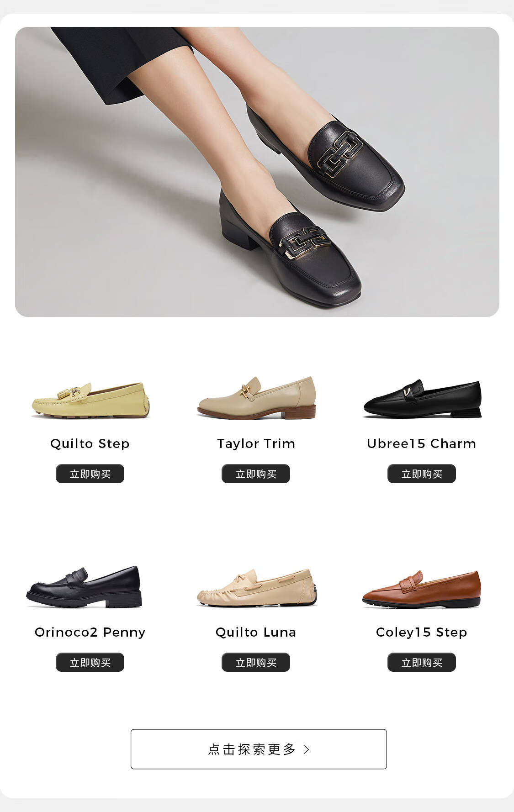Buy Quilto Step with 立即购买 button

pos(90,474)
